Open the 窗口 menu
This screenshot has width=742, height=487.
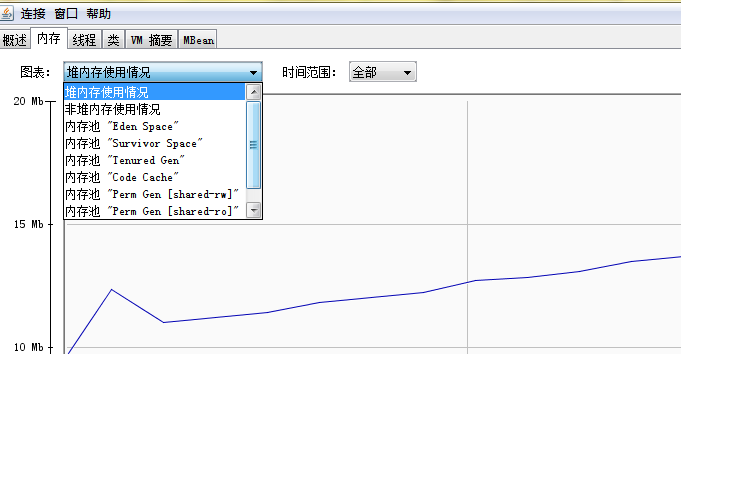coord(66,14)
